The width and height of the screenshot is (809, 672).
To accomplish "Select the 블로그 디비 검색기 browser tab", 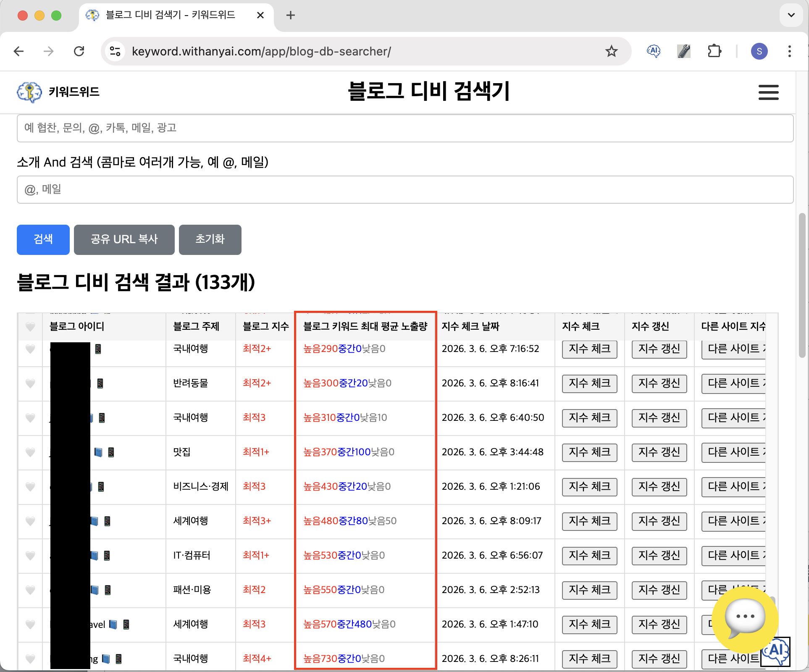I will 170,15.
